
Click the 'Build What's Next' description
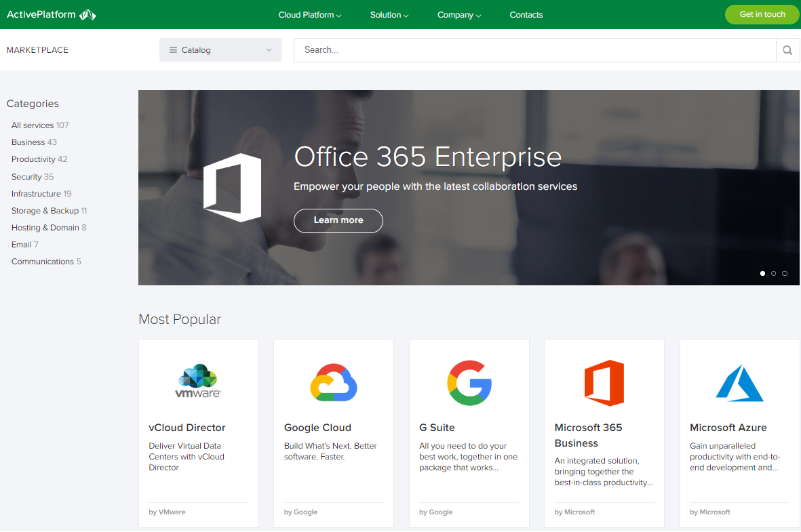pyautogui.click(x=330, y=451)
